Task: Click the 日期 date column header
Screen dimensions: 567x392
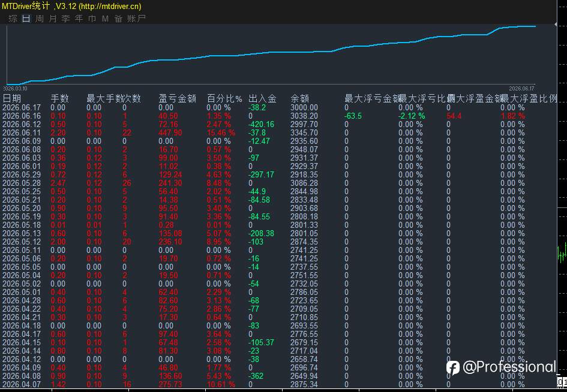Action: point(11,98)
